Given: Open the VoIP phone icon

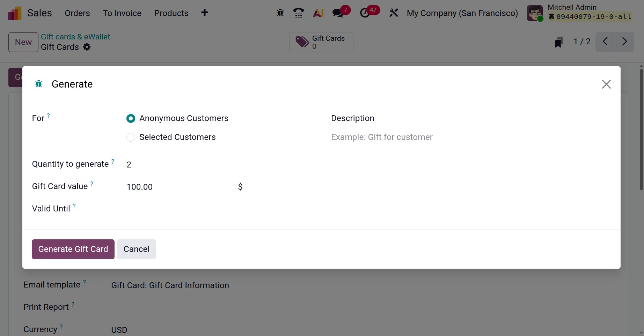Looking at the screenshot, I should coord(299,13).
